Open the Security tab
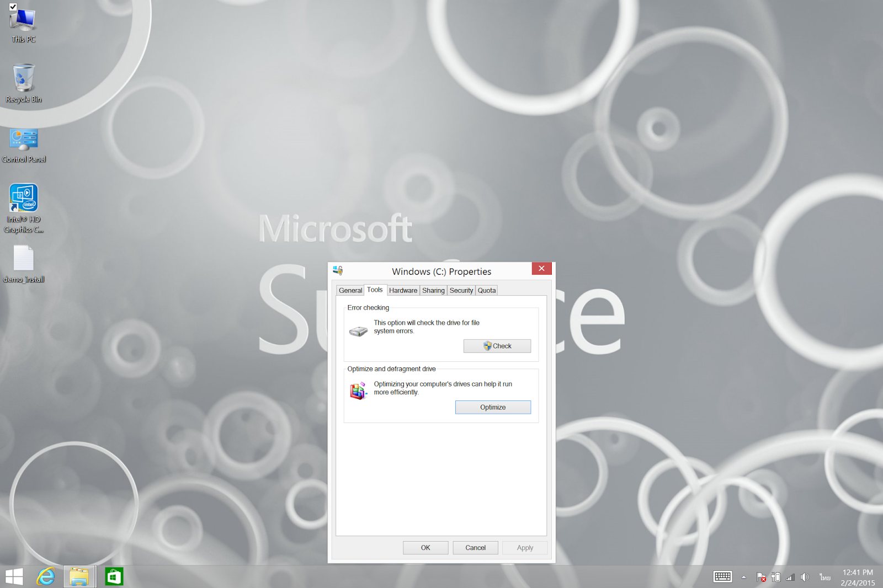Screen dimensions: 883x588 point(461,291)
